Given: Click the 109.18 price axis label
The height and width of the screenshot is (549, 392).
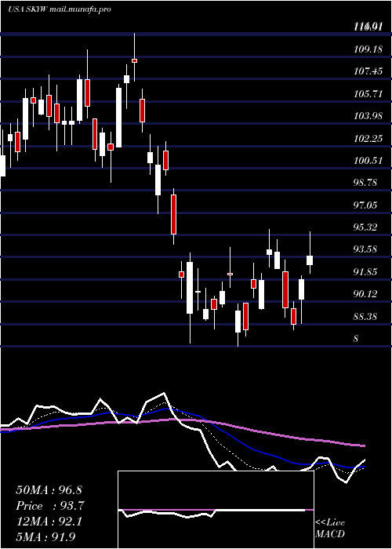Looking at the screenshot, I should pos(366,49).
